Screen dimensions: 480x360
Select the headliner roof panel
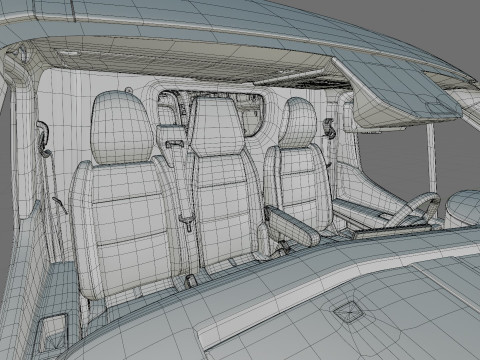pos(187,62)
